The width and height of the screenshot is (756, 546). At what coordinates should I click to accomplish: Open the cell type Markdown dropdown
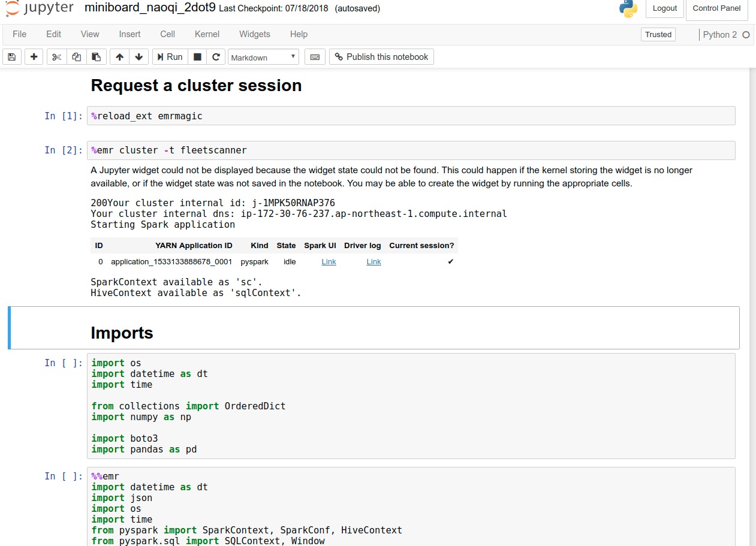263,58
